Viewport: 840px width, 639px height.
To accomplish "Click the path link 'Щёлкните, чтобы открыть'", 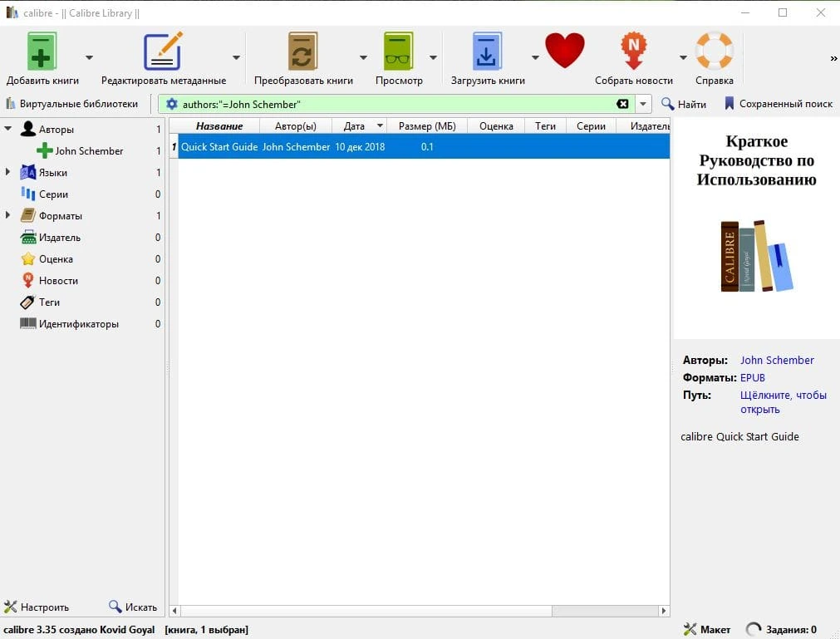I will pos(784,401).
